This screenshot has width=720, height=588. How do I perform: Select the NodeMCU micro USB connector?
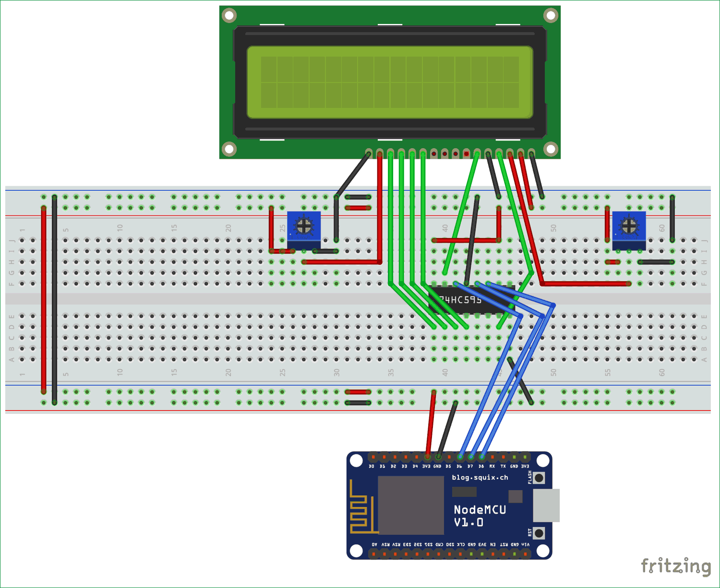(x=546, y=506)
